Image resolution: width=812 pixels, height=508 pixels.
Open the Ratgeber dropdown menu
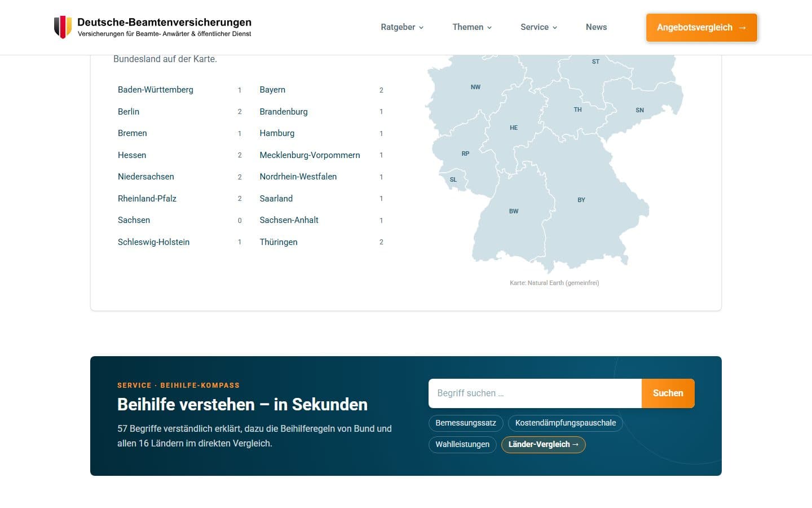(x=402, y=27)
